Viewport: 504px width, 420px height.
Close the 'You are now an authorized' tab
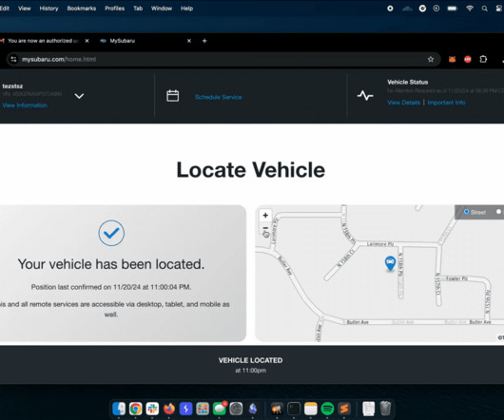[87, 41]
